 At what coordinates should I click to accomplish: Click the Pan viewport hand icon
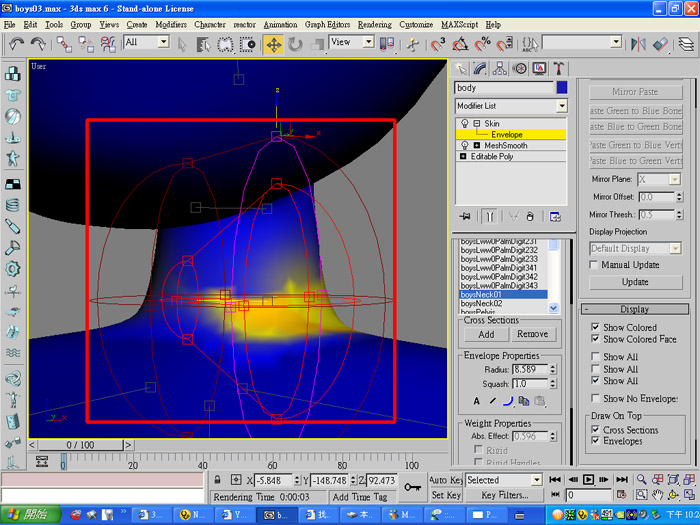coord(657,495)
